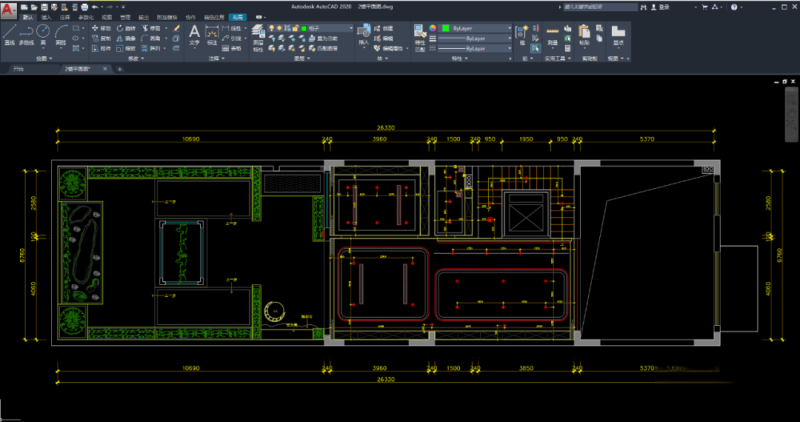Click the Match Properties (特性匹配) icon
Viewport: 800px width, 422px height.
point(419,34)
